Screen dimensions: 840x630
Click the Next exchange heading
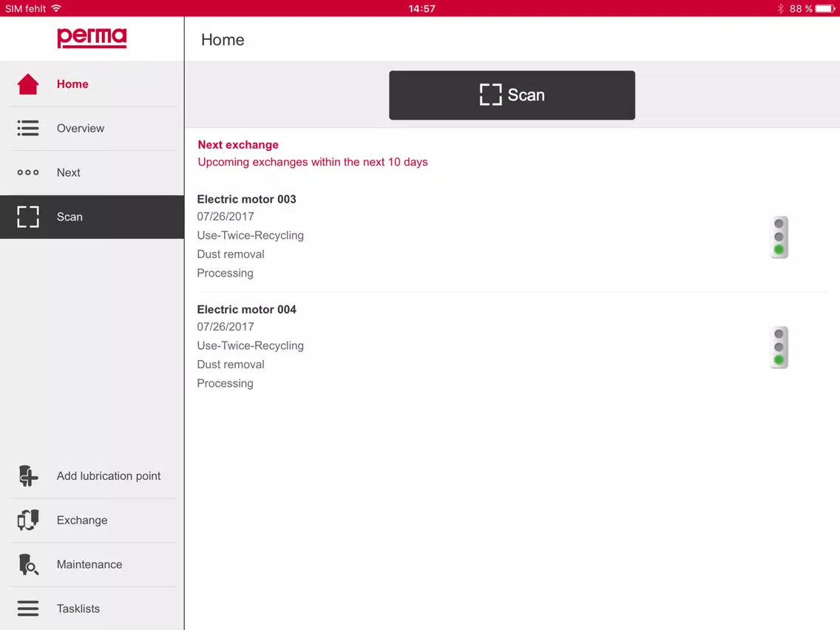coord(238,145)
